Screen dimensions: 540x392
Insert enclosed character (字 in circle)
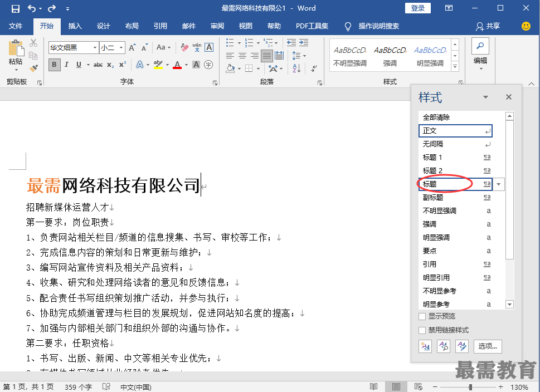click(208, 65)
